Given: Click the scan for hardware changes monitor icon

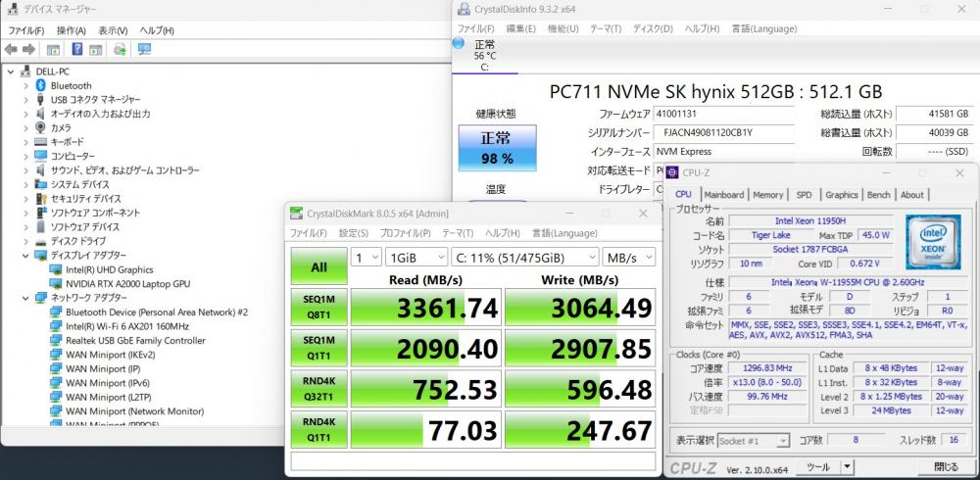Looking at the screenshot, I should [144, 49].
